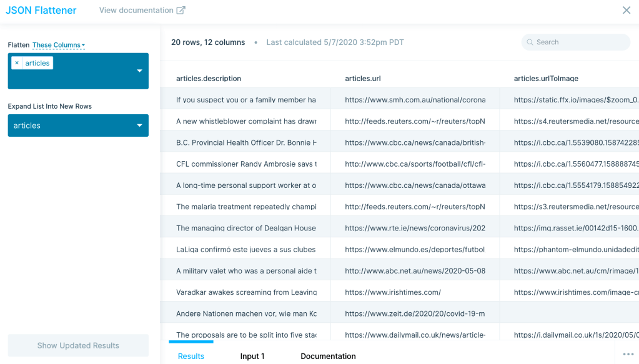Open the three-dots more options menu

coord(628,354)
